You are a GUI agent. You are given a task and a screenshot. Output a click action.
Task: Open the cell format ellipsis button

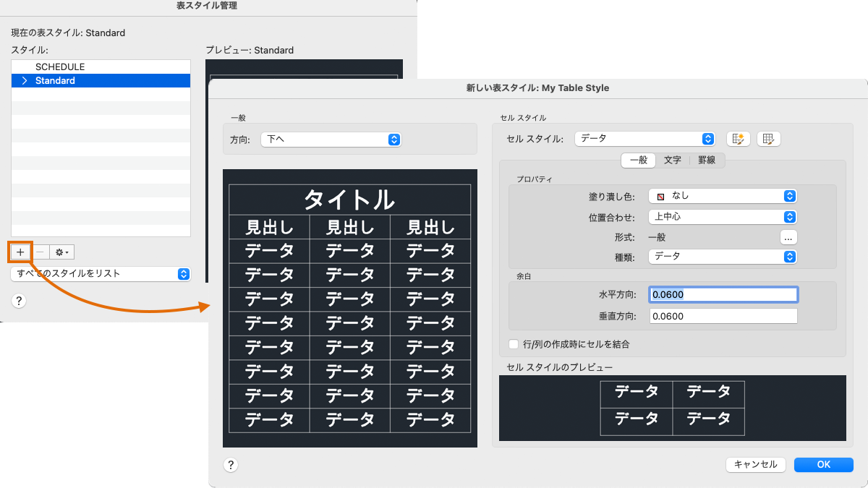788,236
